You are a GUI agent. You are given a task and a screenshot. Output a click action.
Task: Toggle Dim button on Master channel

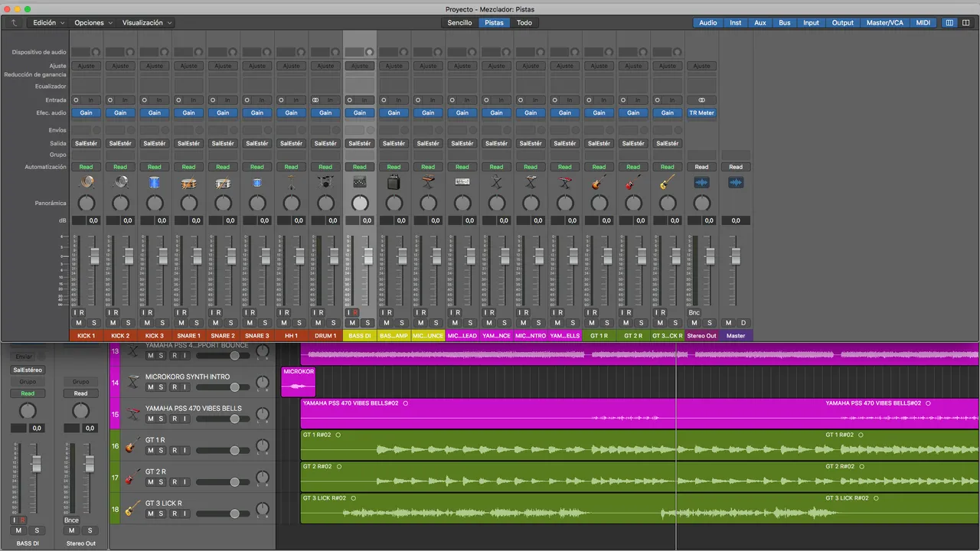coord(743,323)
